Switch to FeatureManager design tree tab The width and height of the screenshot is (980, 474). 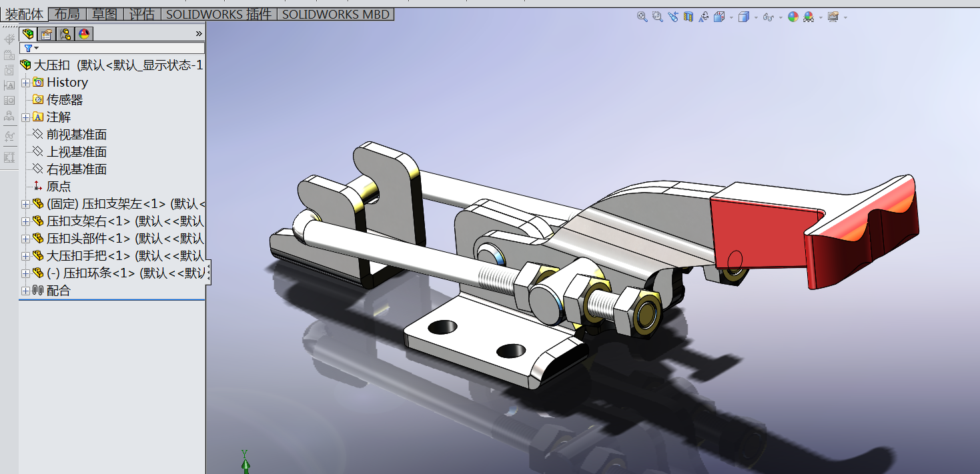(x=28, y=33)
